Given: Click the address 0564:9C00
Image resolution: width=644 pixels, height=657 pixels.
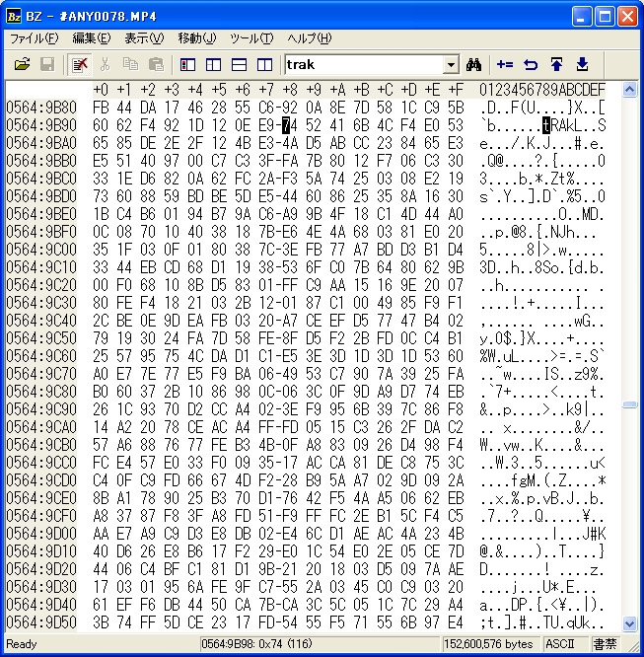Looking at the screenshot, I should 41,250.
